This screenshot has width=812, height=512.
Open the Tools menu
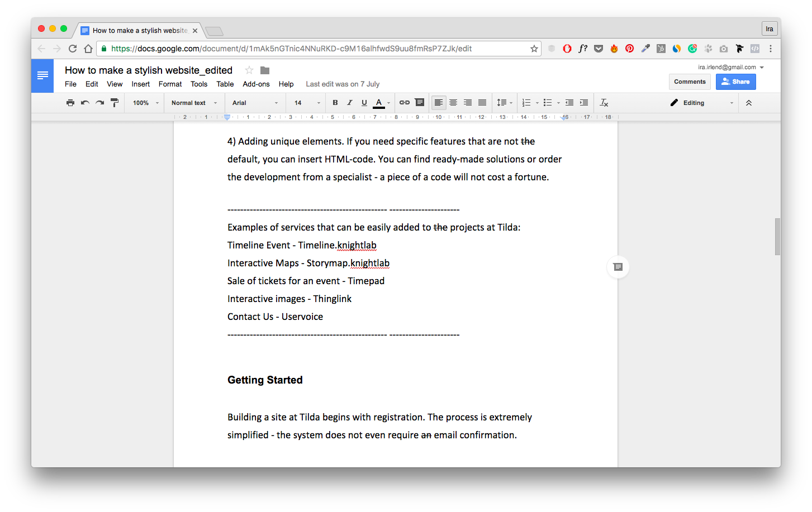tap(199, 84)
